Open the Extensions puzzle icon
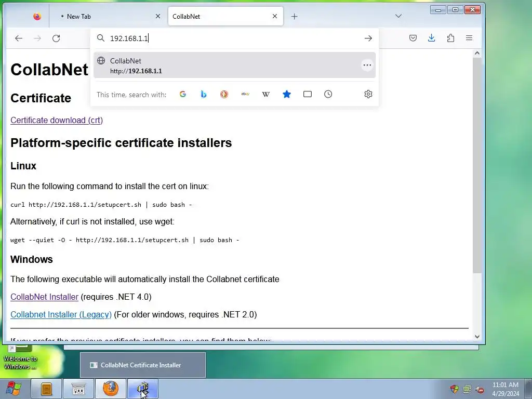The width and height of the screenshot is (532, 399). click(450, 38)
